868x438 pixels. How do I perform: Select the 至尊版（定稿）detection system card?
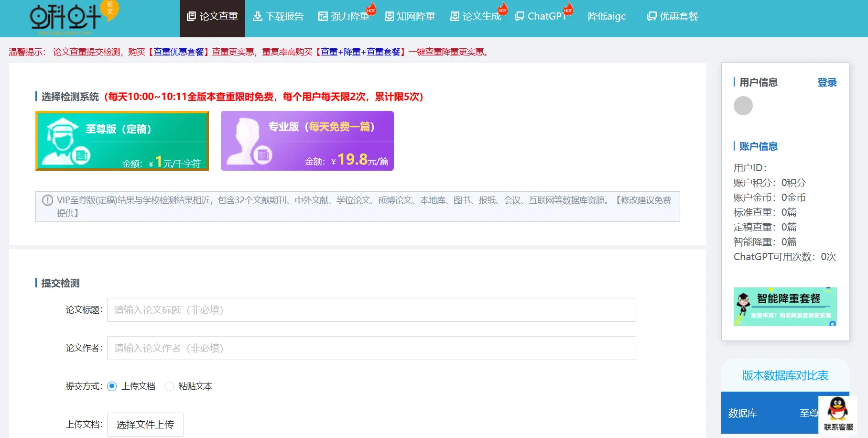(122, 141)
